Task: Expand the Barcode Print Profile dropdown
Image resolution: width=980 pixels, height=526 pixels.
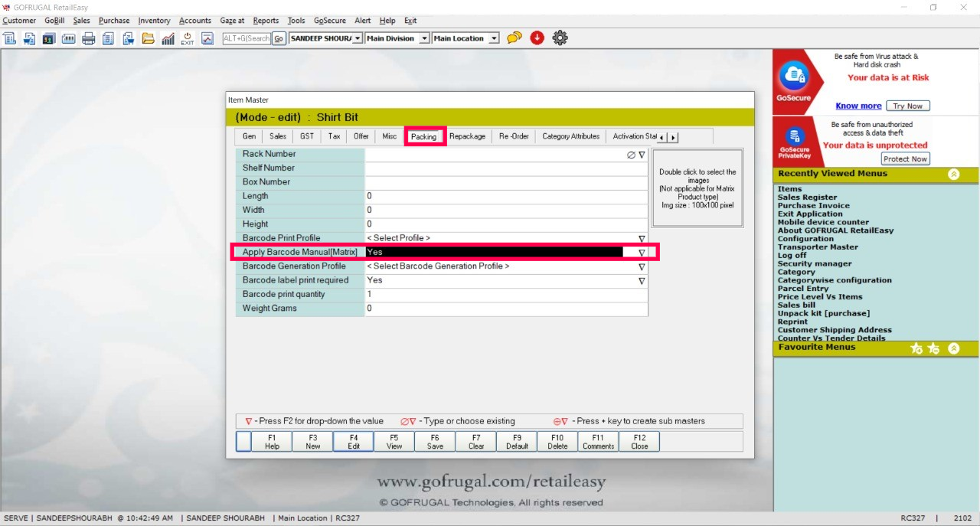Action: 642,239
